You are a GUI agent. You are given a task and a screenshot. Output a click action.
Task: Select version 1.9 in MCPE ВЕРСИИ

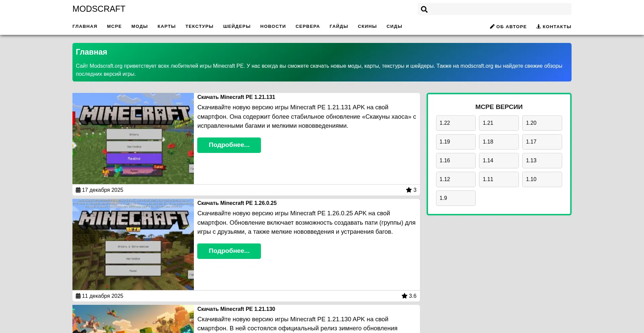(455, 198)
